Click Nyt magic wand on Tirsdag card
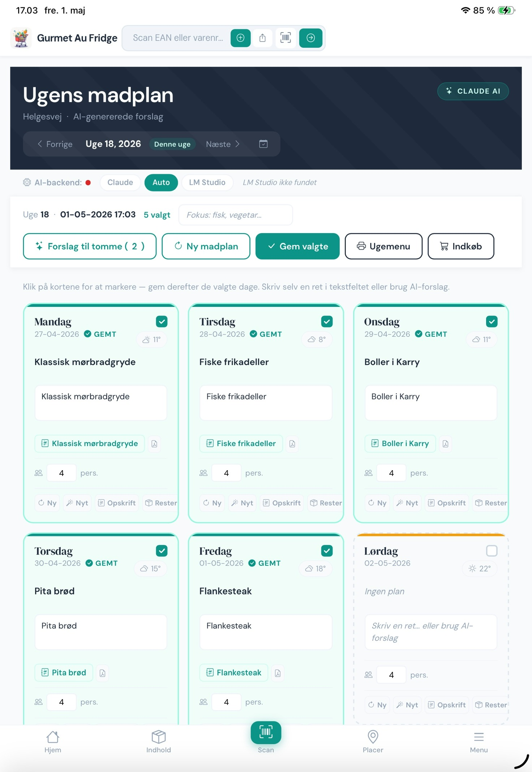This screenshot has height=772, width=532. coord(243,503)
